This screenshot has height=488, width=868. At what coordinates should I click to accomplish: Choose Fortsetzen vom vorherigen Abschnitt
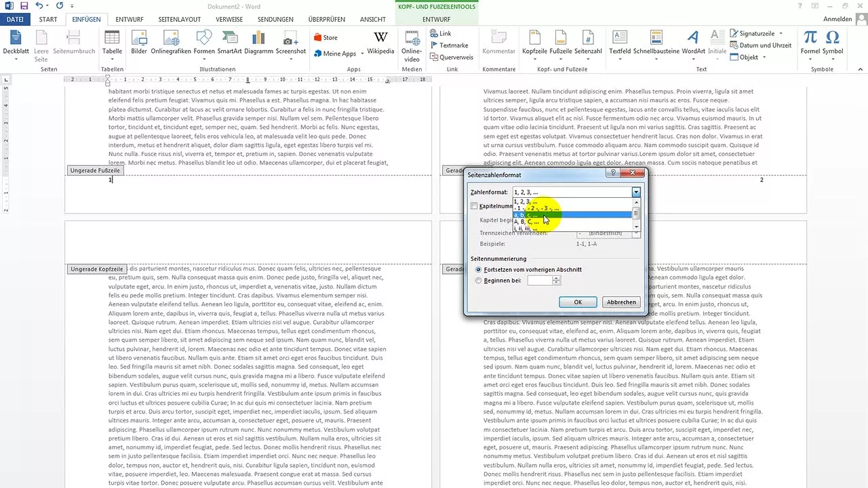478,269
